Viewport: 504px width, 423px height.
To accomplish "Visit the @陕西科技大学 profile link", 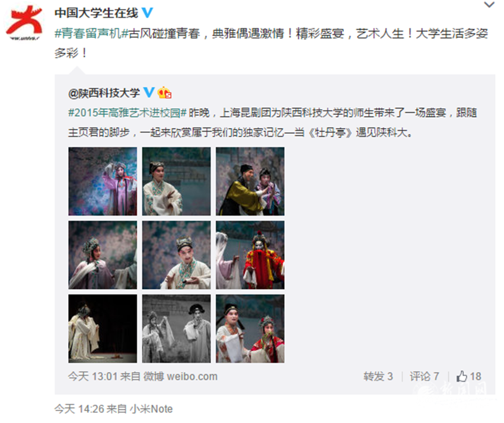I will coord(104,93).
